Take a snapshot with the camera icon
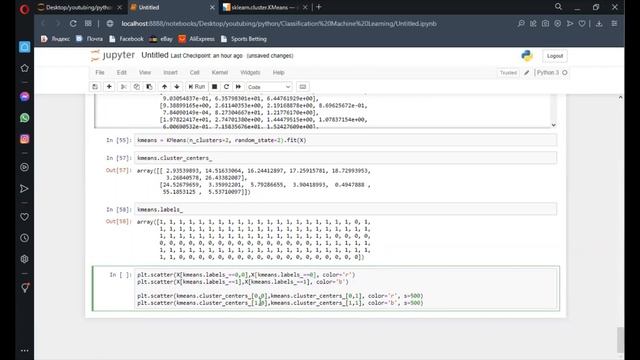640x360 pixels. 545,24
